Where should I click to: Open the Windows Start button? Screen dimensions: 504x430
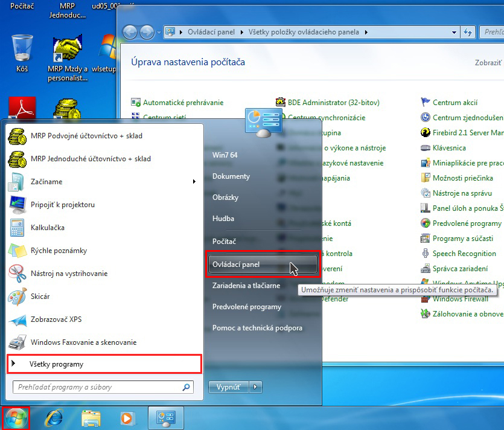click(x=16, y=418)
